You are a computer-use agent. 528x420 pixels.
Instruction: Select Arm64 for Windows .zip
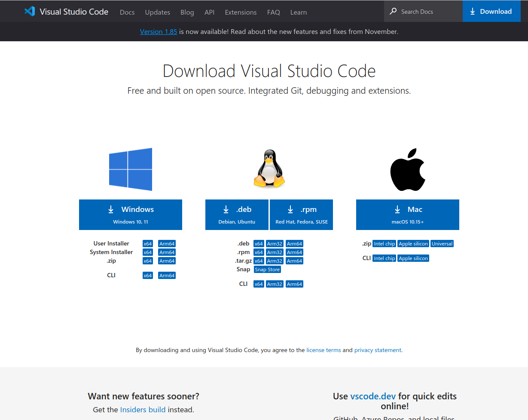[167, 261]
